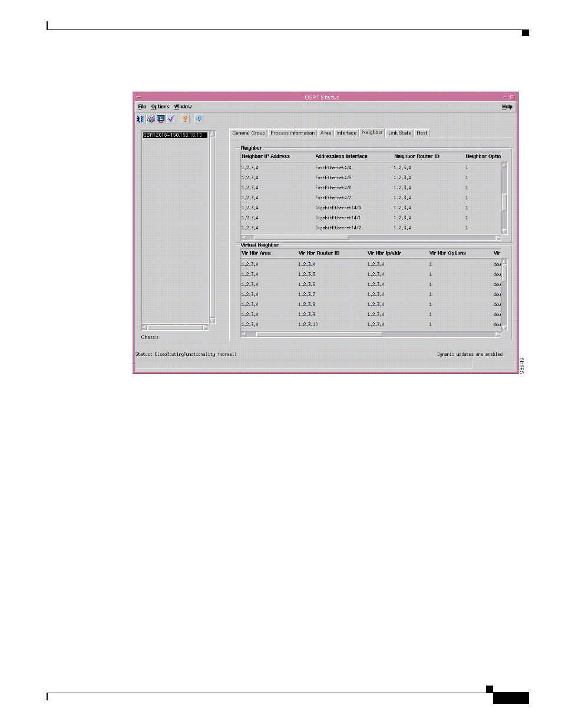Open the Help menu
The image size is (562, 728).
[507, 107]
